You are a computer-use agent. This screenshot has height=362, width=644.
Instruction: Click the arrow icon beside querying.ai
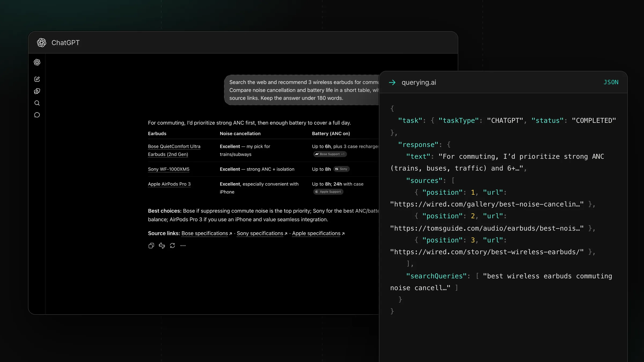(x=392, y=83)
